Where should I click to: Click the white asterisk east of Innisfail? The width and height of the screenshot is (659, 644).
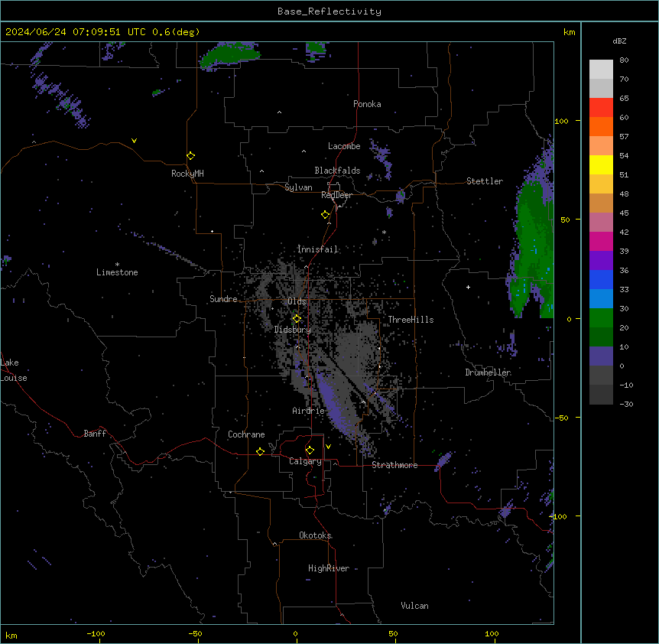[x=384, y=232]
